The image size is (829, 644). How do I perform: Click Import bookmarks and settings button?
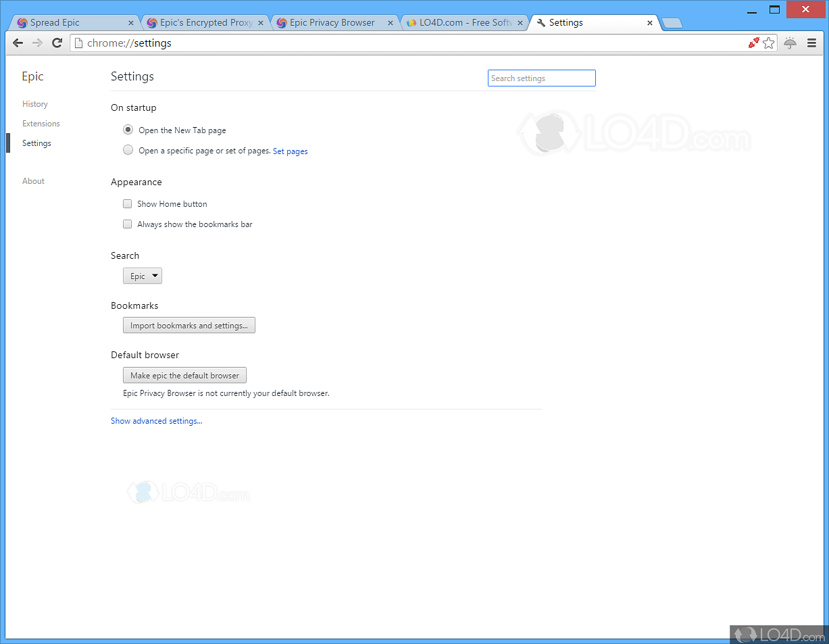tap(189, 325)
